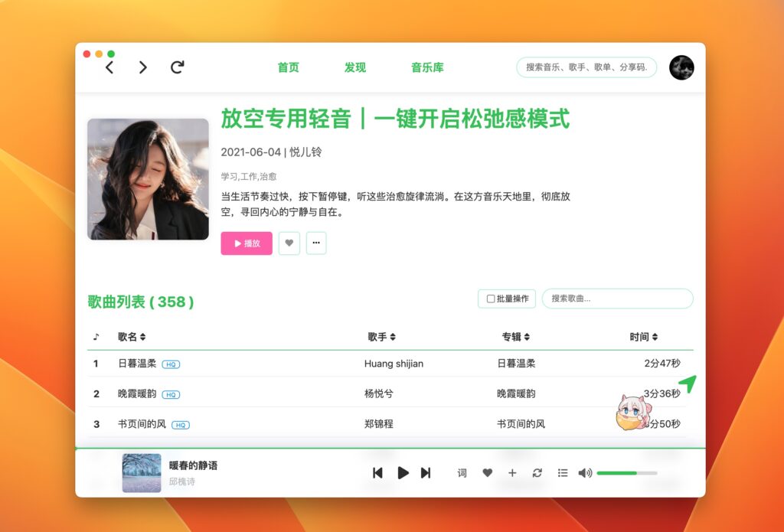
Task: Open the lyrics (词) view
Action: coord(462,473)
